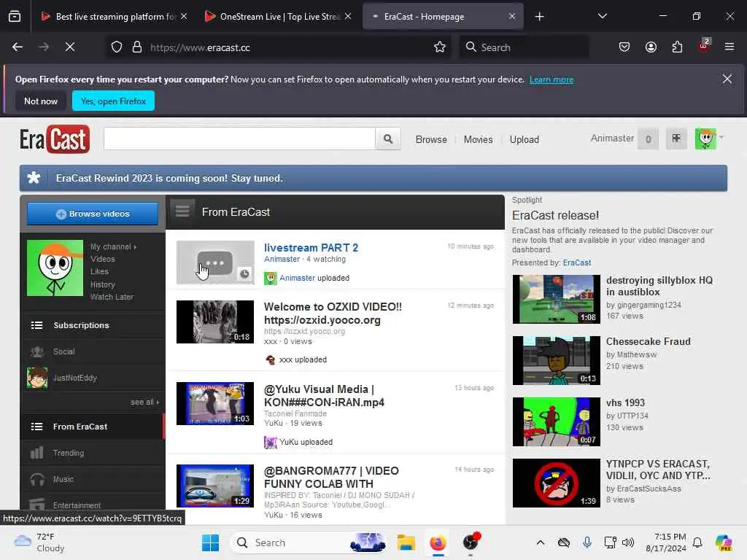The height and width of the screenshot is (560, 747).
Task: Open the grid apps icon near Animaster
Action: pyautogui.click(x=676, y=139)
